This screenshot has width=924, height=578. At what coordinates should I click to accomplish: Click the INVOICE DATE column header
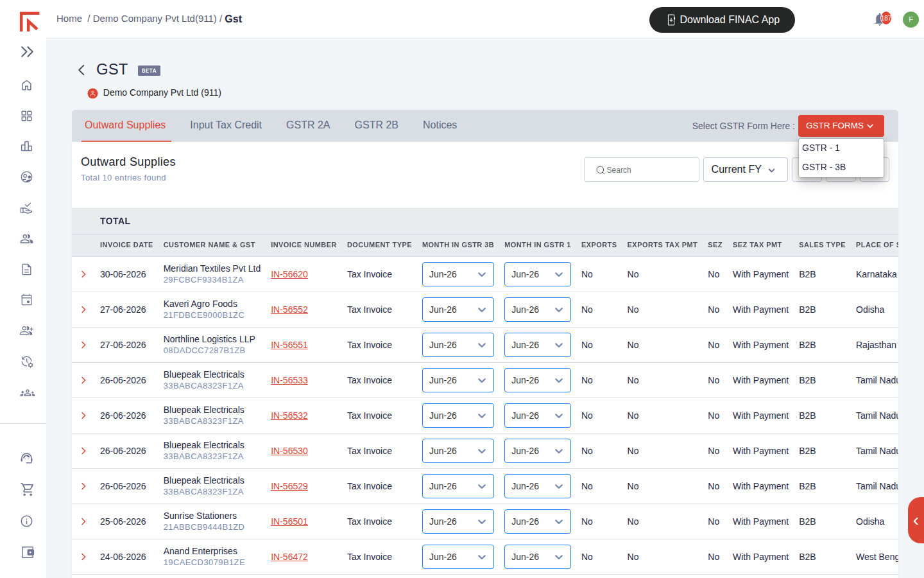[126, 245]
